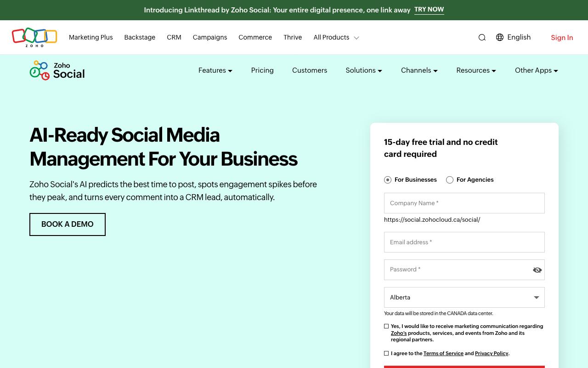Expand the Features menu
This screenshot has height=368, width=588.
[215, 70]
